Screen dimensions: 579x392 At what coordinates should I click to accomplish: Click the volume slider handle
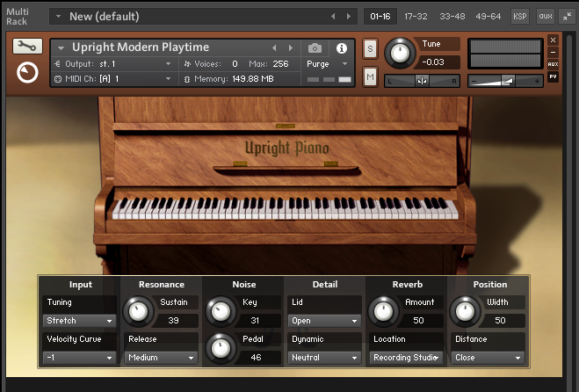click(507, 81)
